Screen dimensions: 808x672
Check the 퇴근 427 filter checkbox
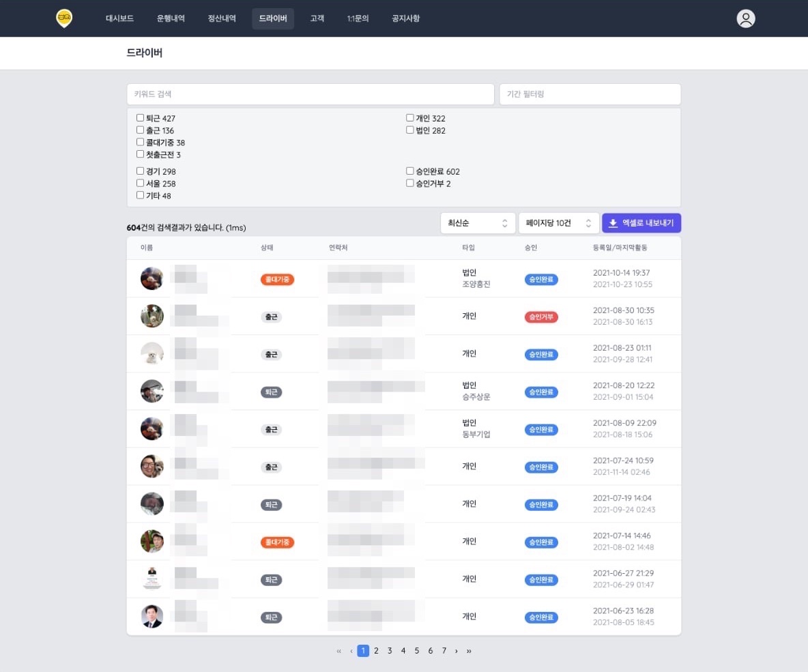pos(140,118)
